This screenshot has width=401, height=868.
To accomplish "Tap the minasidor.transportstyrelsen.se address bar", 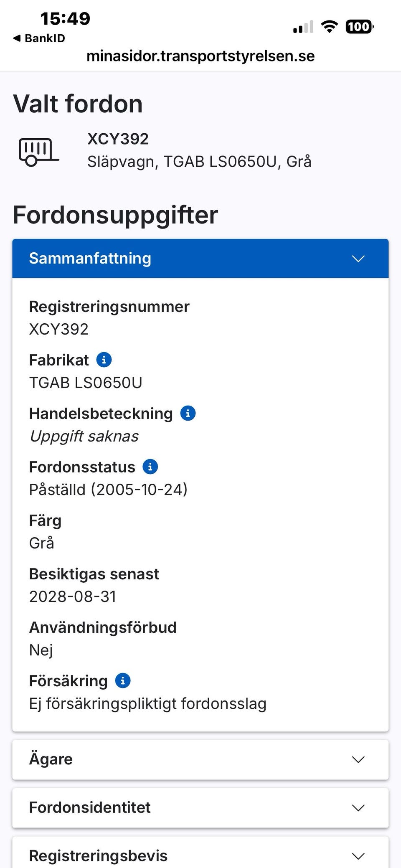I will click(200, 56).
